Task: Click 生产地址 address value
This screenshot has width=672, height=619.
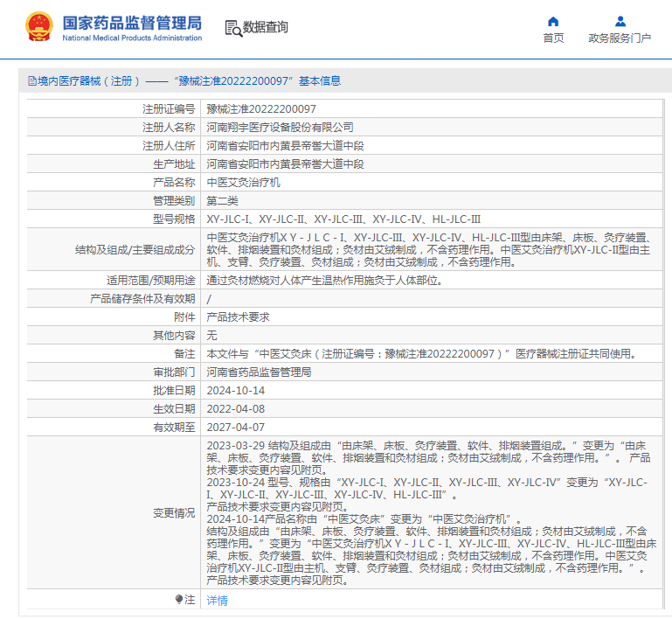Action: [285, 164]
